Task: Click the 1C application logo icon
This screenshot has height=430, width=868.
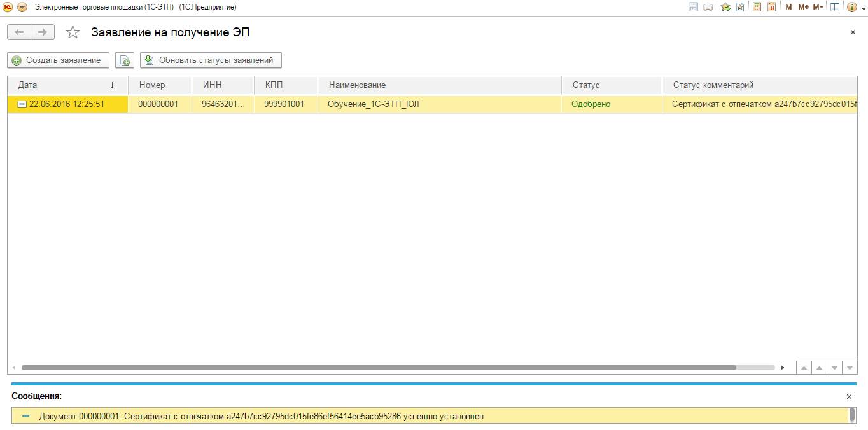Action: coord(8,7)
